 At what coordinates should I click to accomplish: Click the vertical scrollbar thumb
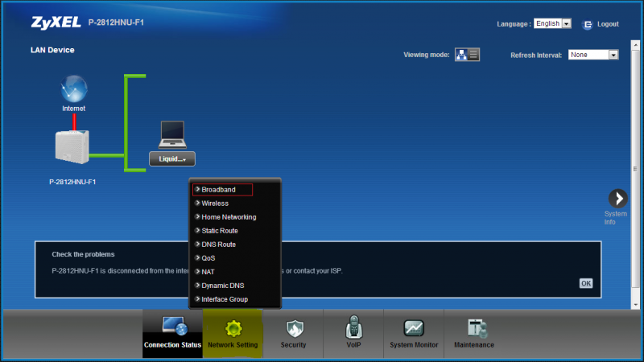pos(635,168)
